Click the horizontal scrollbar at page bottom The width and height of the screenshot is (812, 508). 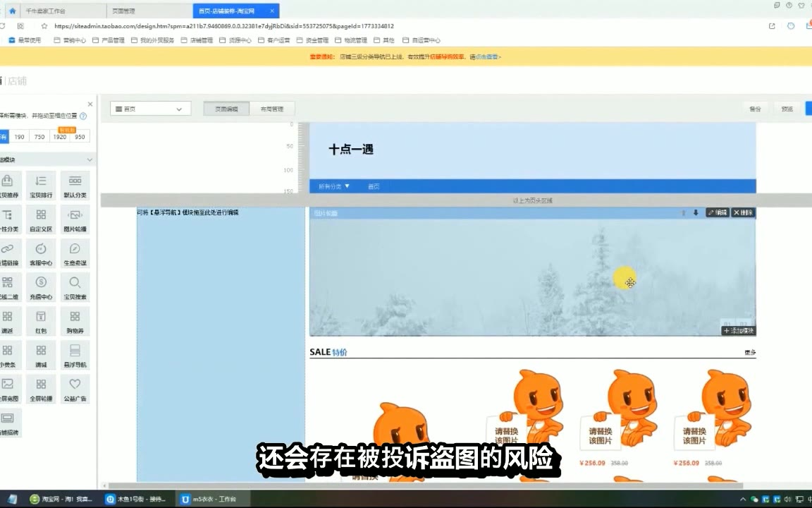(423, 485)
